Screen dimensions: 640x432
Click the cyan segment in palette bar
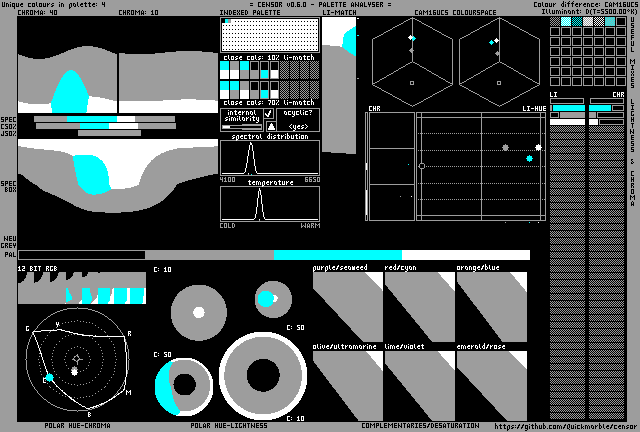point(337,255)
